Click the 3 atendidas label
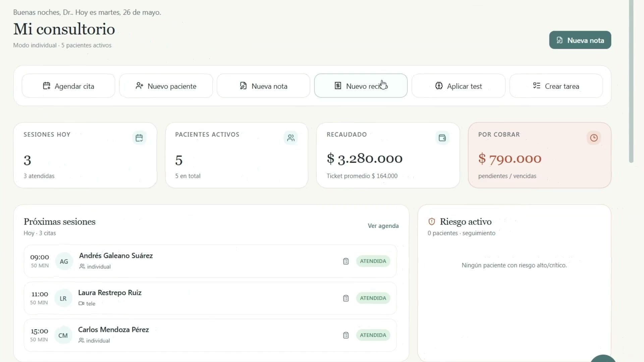The height and width of the screenshot is (362, 644). tap(39, 176)
